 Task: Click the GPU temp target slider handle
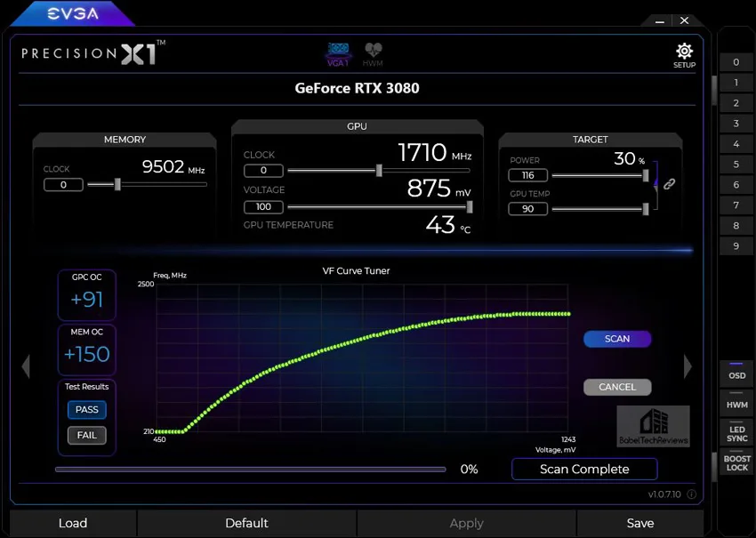click(646, 209)
